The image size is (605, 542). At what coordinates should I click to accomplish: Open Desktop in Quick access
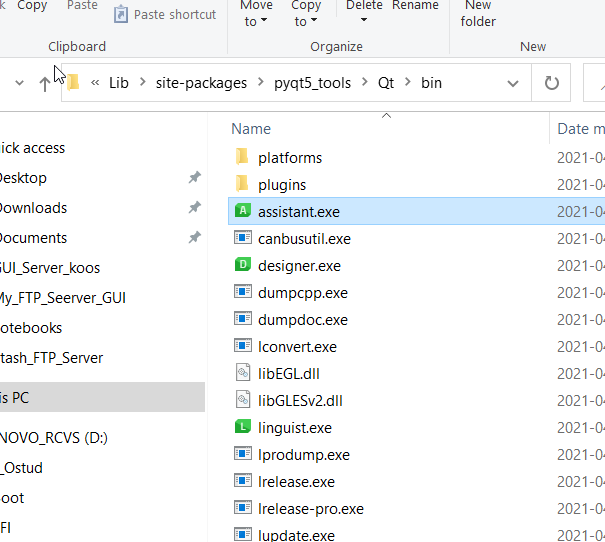tap(23, 178)
